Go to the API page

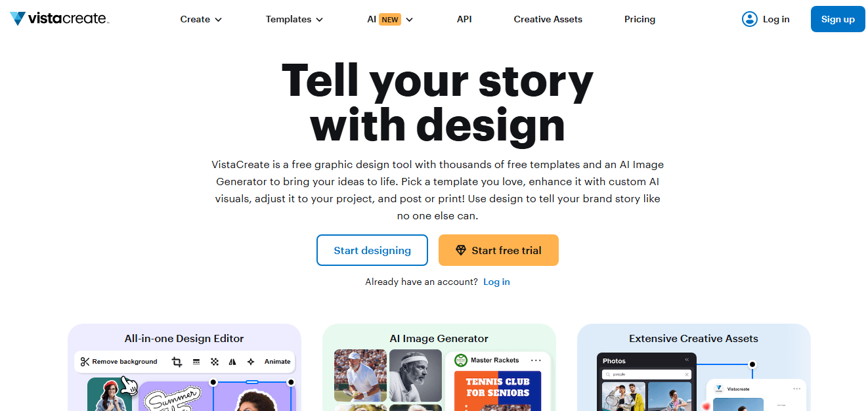tap(464, 19)
